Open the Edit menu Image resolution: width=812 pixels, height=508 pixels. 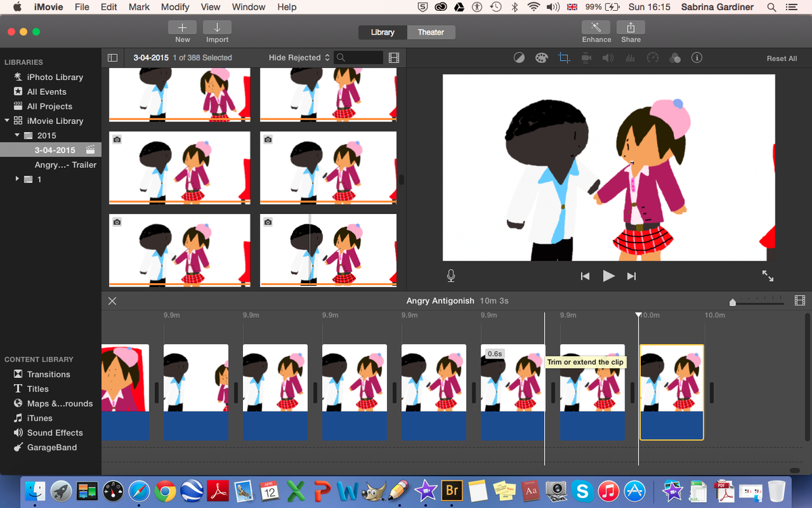pyautogui.click(x=109, y=7)
